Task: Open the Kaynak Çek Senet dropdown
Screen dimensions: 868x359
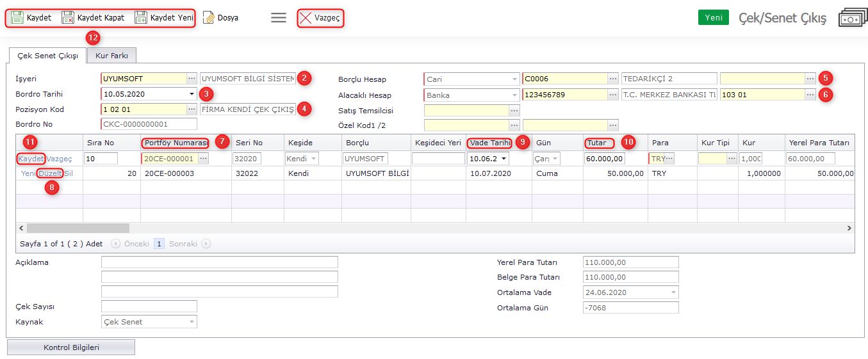Action: 192,322
